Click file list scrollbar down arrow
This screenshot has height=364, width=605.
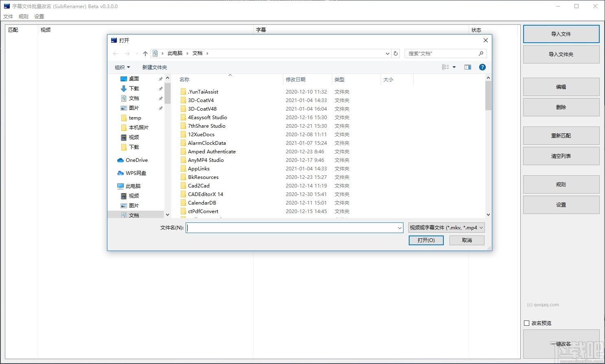pyautogui.click(x=488, y=214)
